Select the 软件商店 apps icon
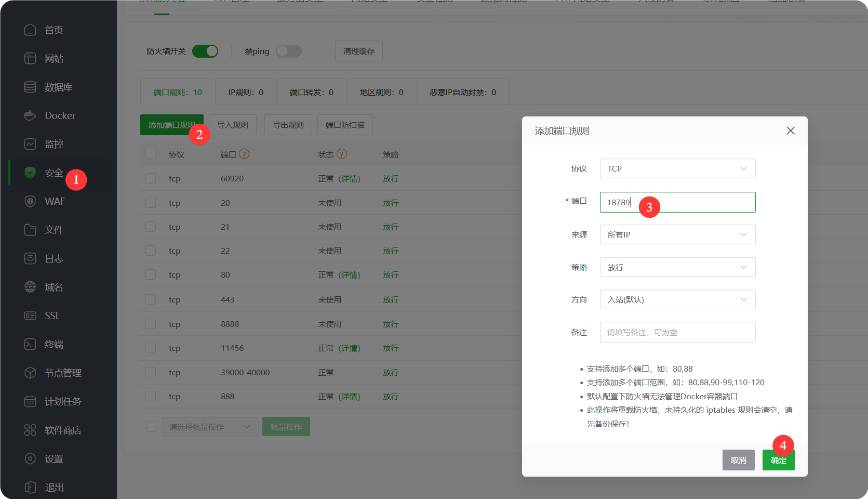This screenshot has width=868, height=499. [x=30, y=430]
